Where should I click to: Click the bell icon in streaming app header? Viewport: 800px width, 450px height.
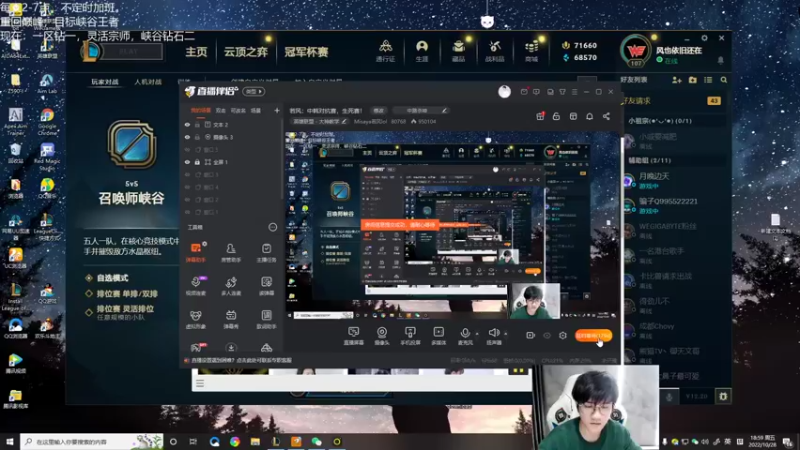point(589,116)
